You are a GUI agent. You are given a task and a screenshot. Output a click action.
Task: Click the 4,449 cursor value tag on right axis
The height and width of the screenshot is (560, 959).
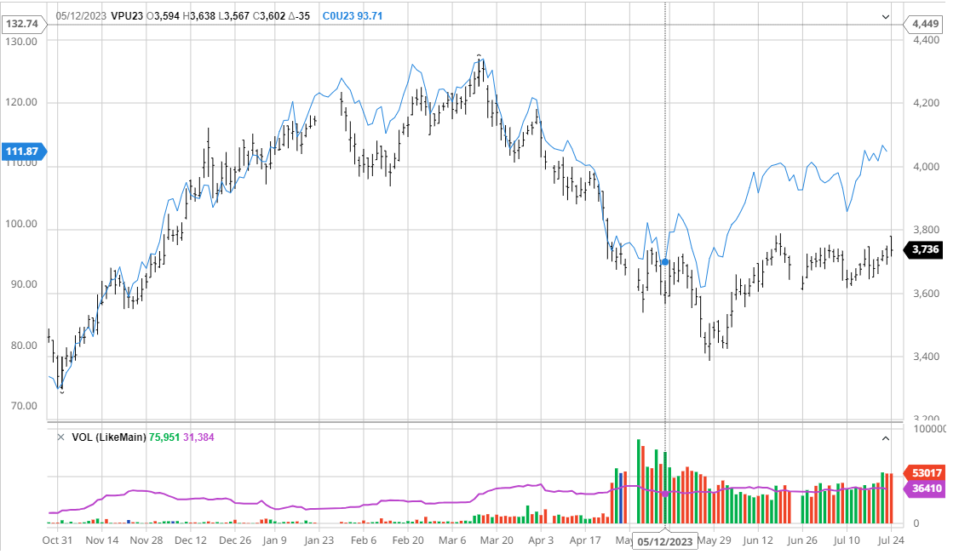click(x=925, y=24)
